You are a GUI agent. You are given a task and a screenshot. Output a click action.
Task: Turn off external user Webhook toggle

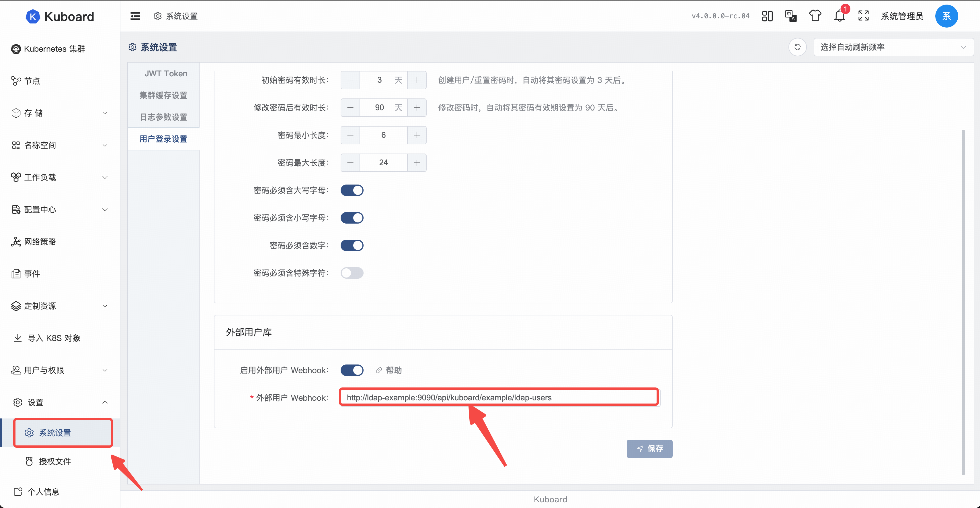(x=352, y=370)
